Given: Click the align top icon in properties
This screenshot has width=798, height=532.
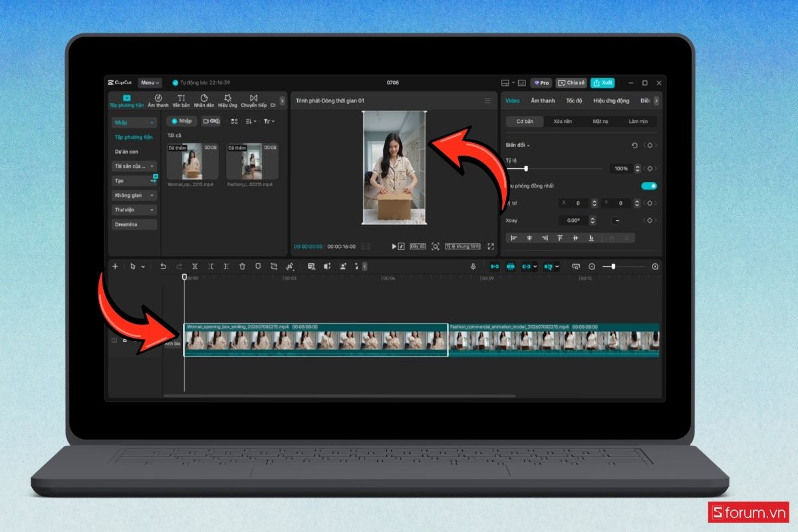Looking at the screenshot, I should coord(560,237).
